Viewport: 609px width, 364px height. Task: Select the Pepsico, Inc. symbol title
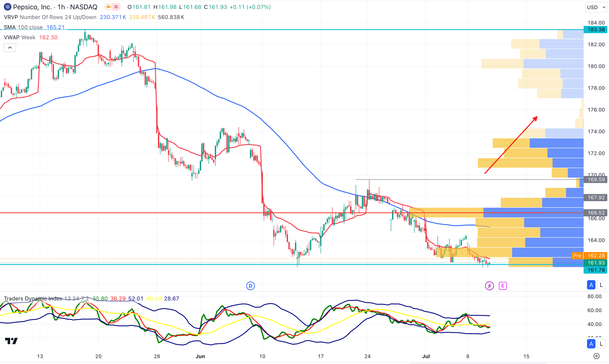click(33, 7)
